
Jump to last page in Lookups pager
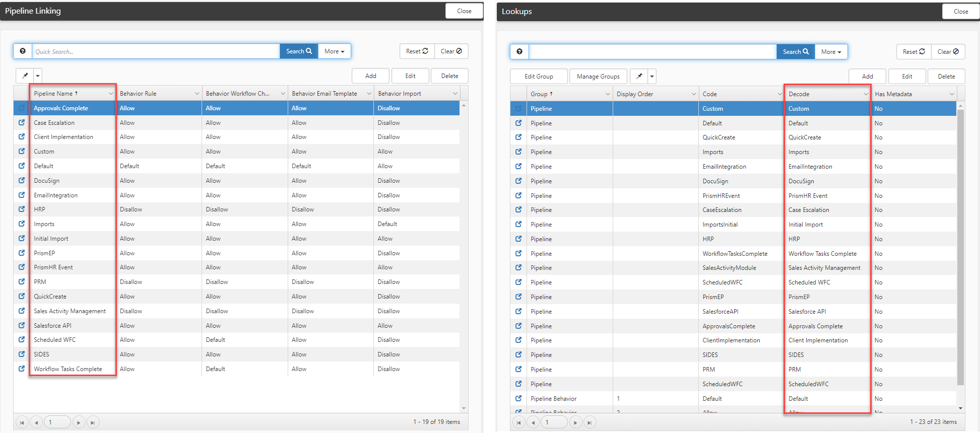click(590, 422)
